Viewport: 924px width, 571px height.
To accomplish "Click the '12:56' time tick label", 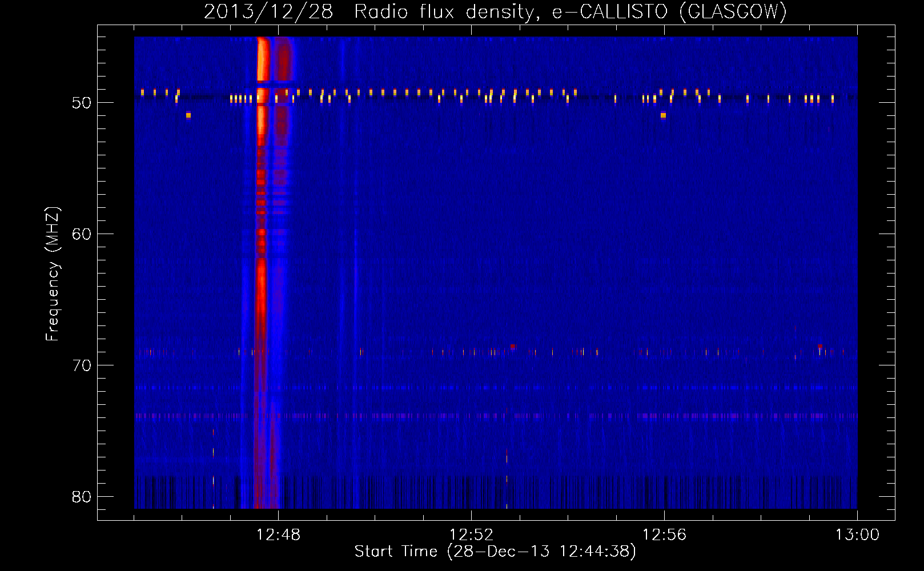I will click(x=664, y=535).
